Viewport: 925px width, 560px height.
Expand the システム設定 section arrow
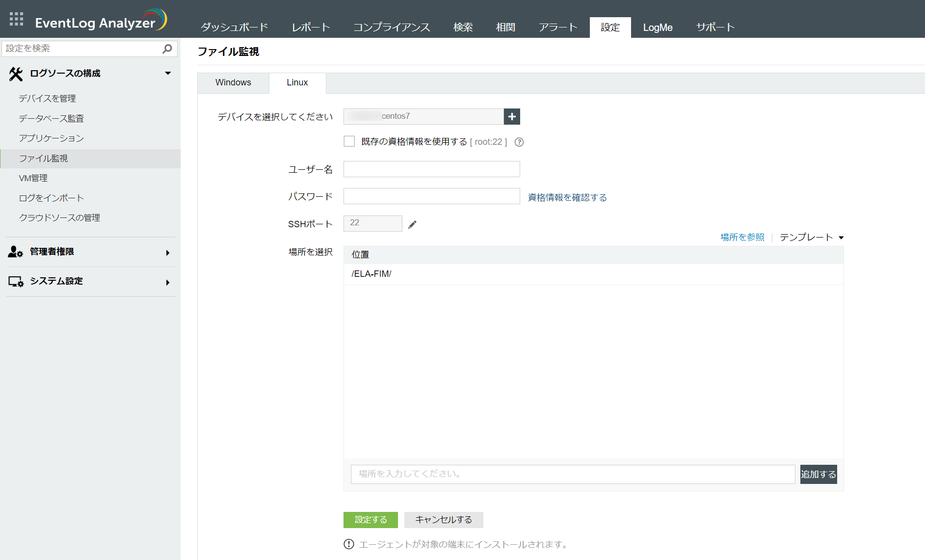[168, 283]
